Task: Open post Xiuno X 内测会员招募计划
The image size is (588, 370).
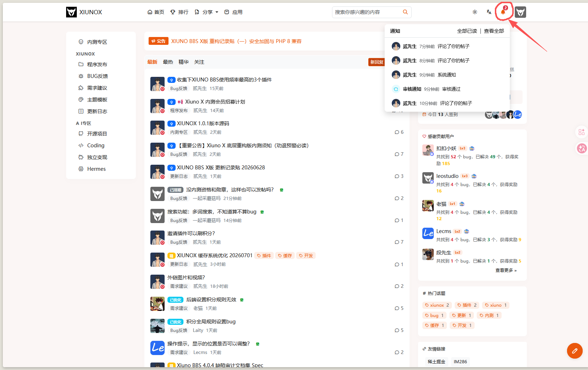Action: click(x=215, y=102)
